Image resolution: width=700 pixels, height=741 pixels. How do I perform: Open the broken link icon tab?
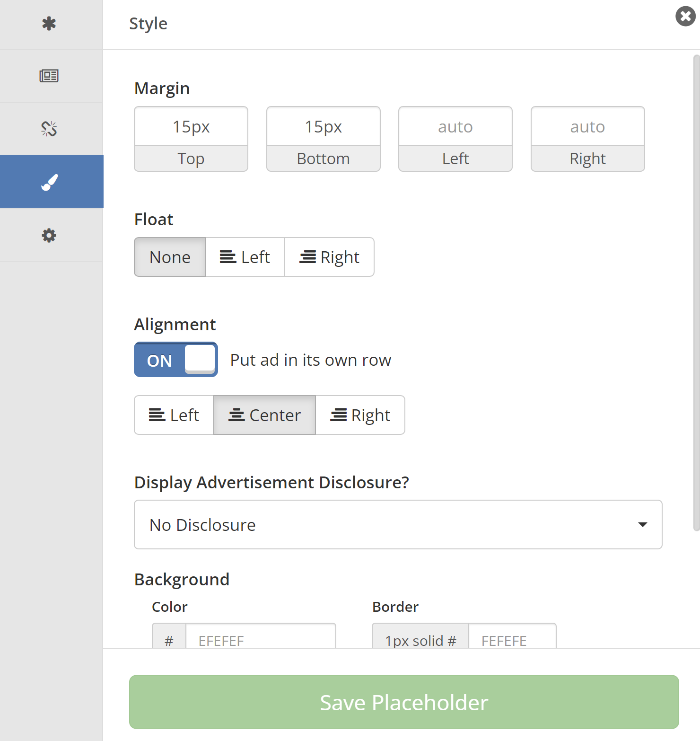[x=49, y=129]
